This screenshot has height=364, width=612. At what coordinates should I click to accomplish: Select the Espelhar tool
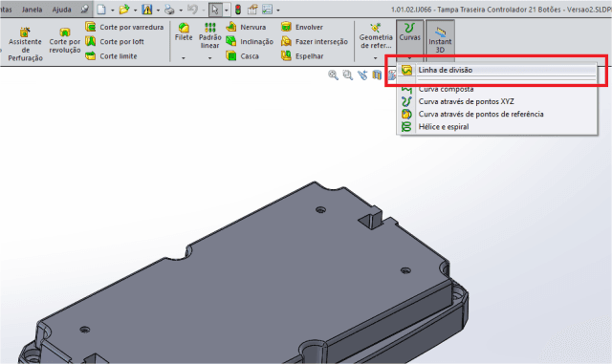[x=302, y=55]
